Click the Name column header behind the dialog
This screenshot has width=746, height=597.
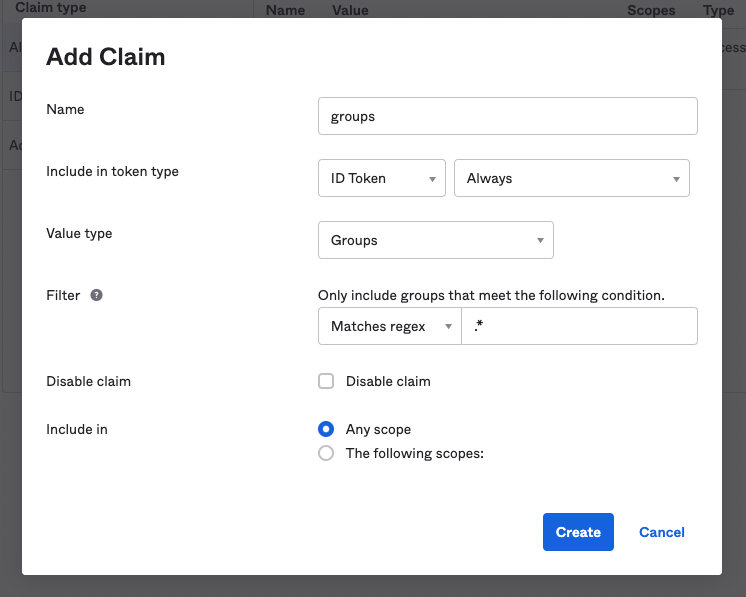click(286, 10)
